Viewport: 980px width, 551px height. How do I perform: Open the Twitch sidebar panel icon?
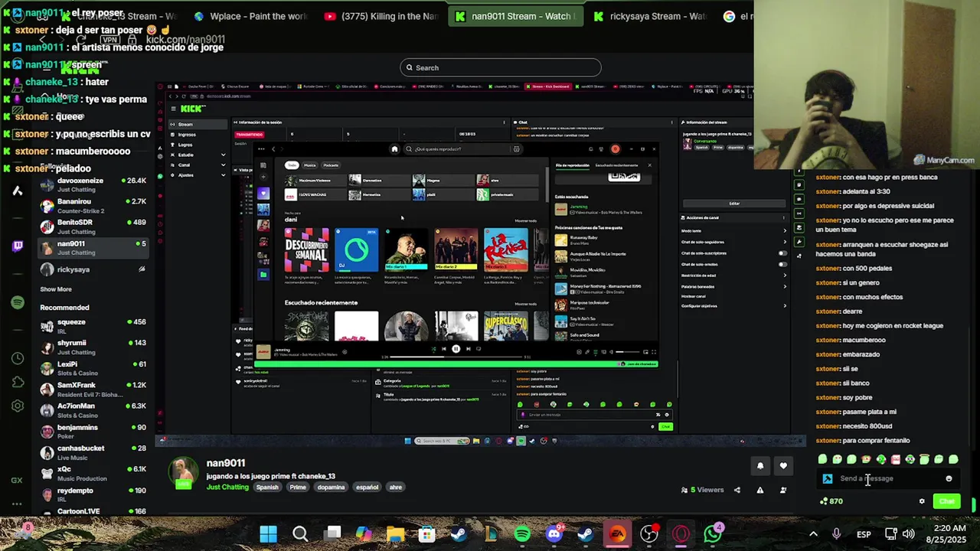(18, 246)
